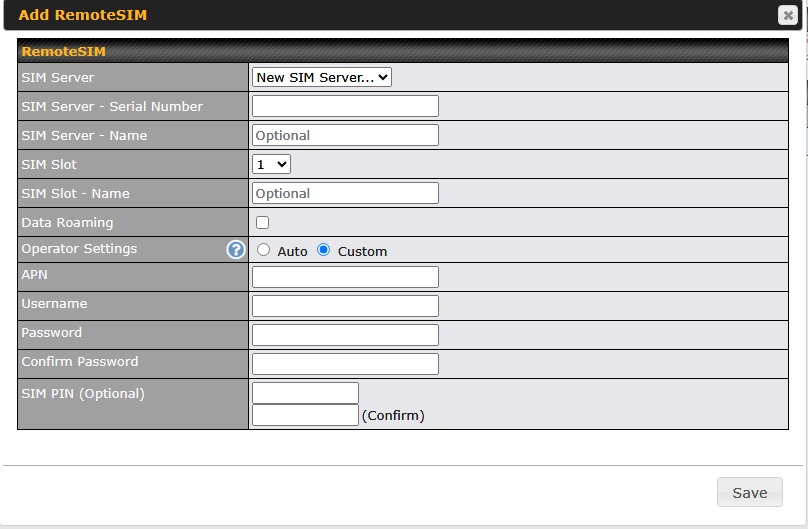Click into the Username input field
Image resolution: width=808 pixels, height=529 pixels.
tap(345, 306)
